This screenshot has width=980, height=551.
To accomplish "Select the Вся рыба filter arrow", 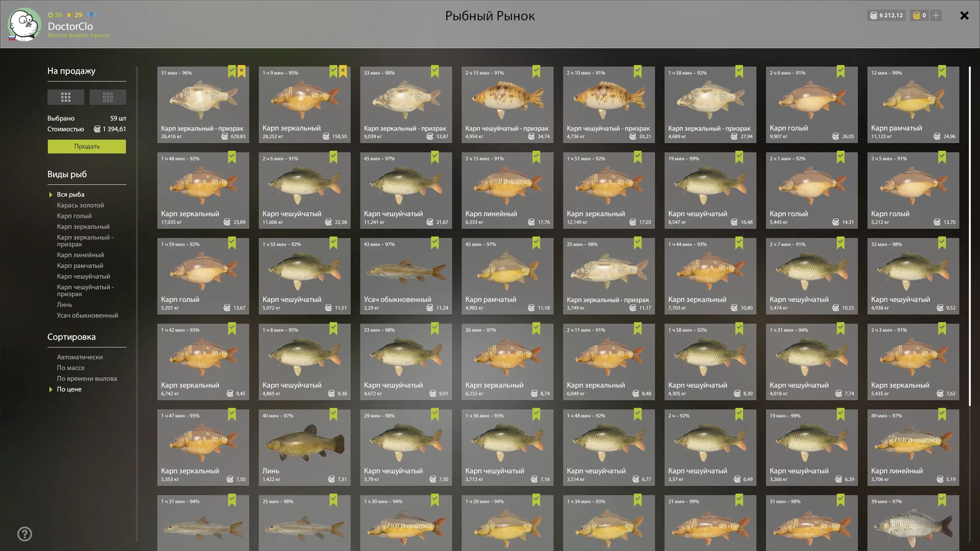I will pyautogui.click(x=51, y=195).
